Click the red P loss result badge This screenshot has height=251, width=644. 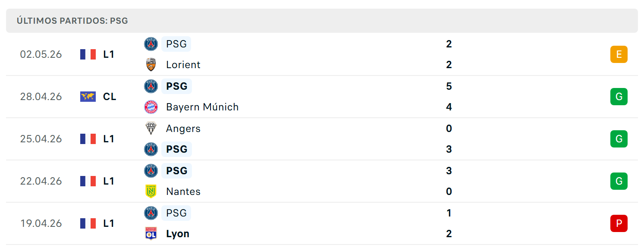click(x=619, y=223)
